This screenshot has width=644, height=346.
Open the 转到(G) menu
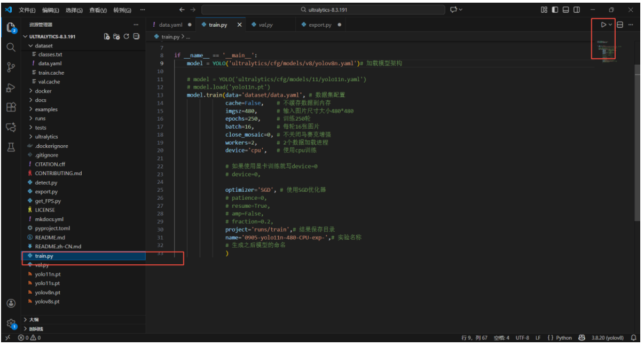[x=122, y=10]
